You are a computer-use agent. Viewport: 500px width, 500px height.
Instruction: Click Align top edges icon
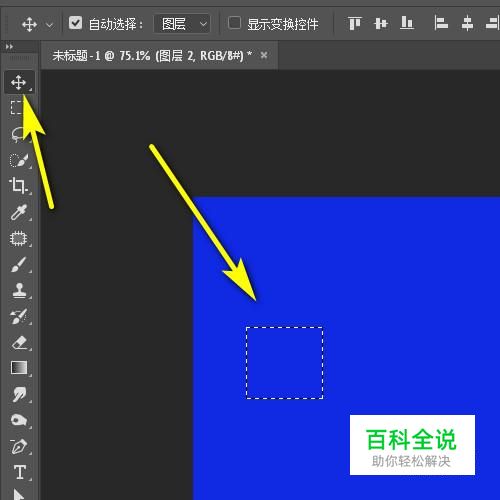point(355,24)
